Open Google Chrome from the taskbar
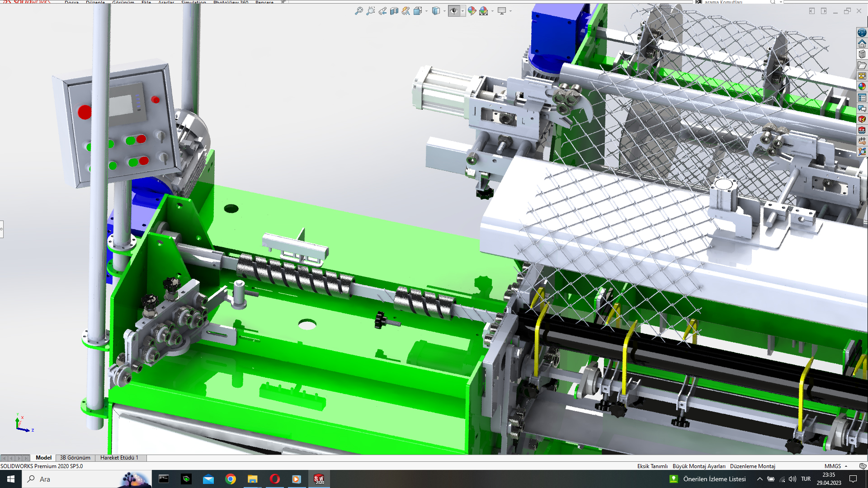 pyautogui.click(x=231, y=479)
